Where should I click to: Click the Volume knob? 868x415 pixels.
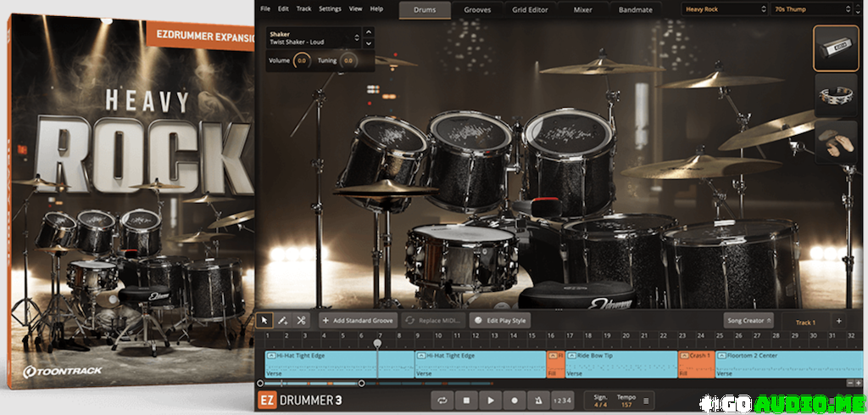coord(302,60)
